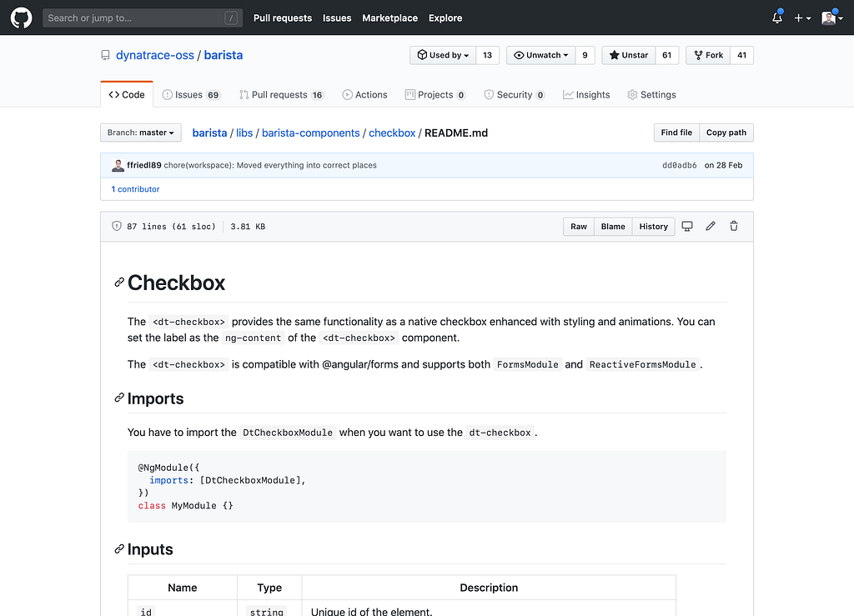Click the Raw button
This screenshot has height=616, width=854.
(x=579, y=226)
